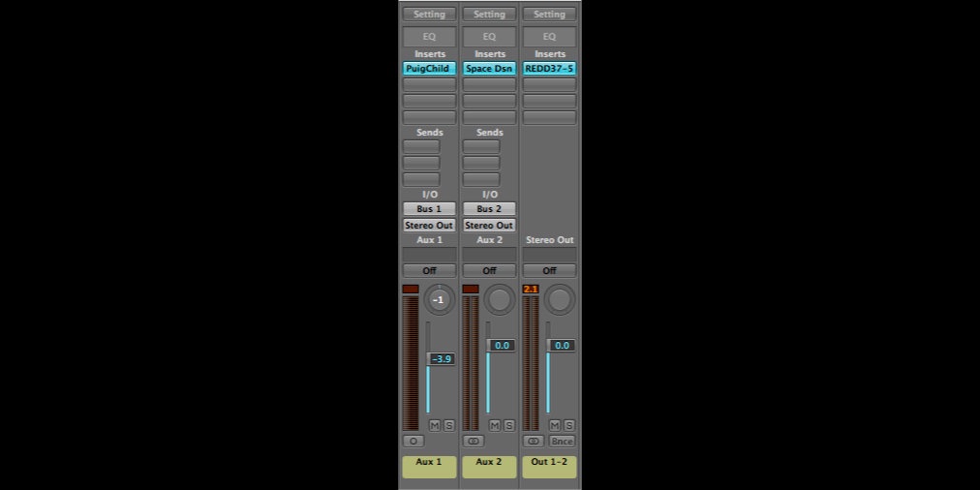Viewport: 980px width, 490px height.
Task: Click the stereo format icon on Aux 2
Action: coord(473,441)
